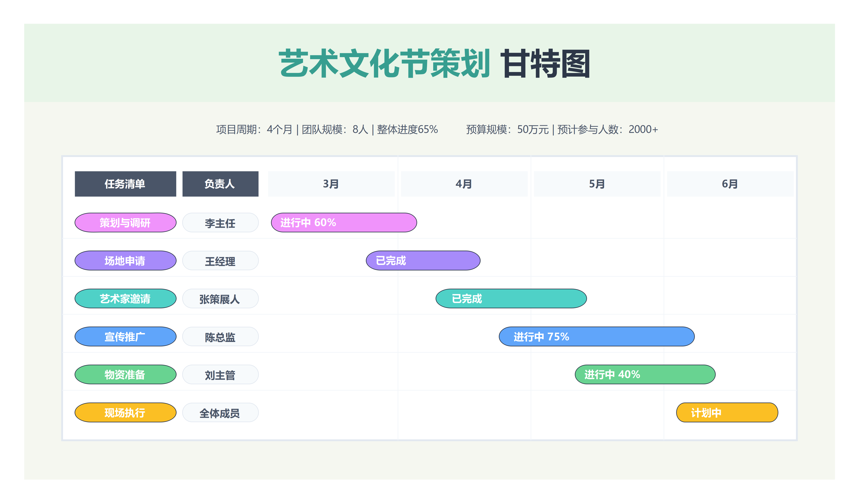The width and height of the screenshot is (859, 504).
Task: Click the 张策展人 owner badge
Action: (x=220, y=299)
